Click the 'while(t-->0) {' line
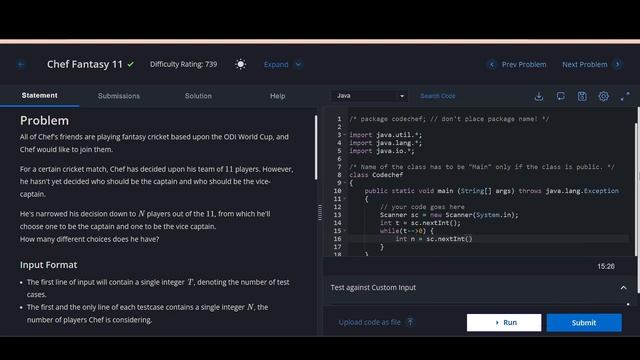Viewport: 640px width, 360px height. (x=407, y=231)
